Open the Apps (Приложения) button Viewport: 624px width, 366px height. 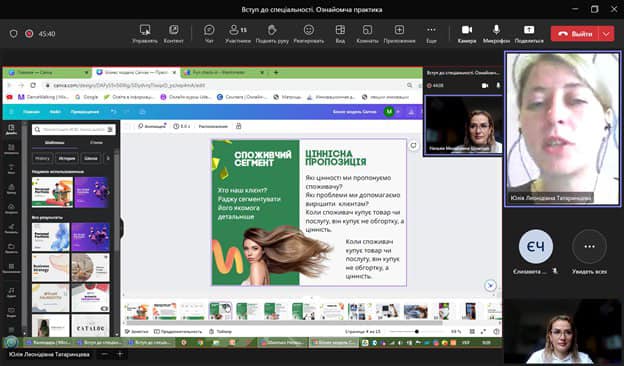[399, 34]
